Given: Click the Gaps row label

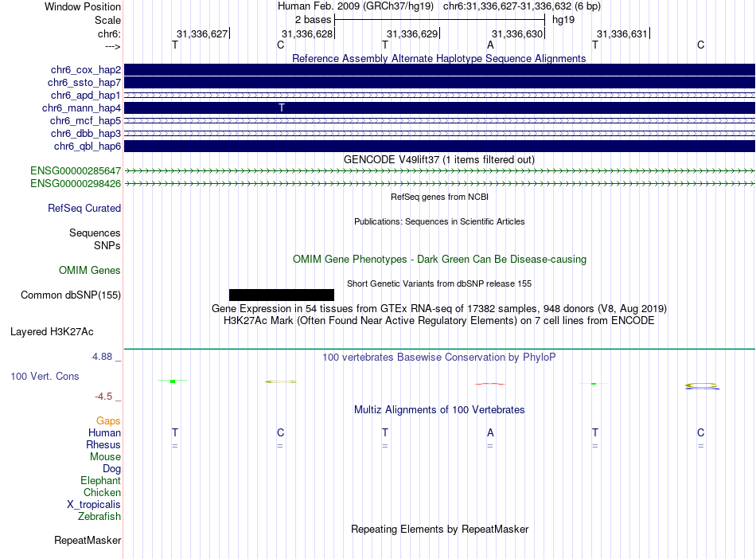Looking at the screenshot, I should click(108, 421).
